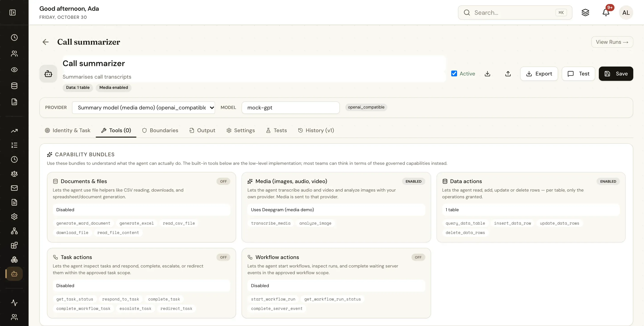Open the eye icon in sidebar

coord(14,70)
